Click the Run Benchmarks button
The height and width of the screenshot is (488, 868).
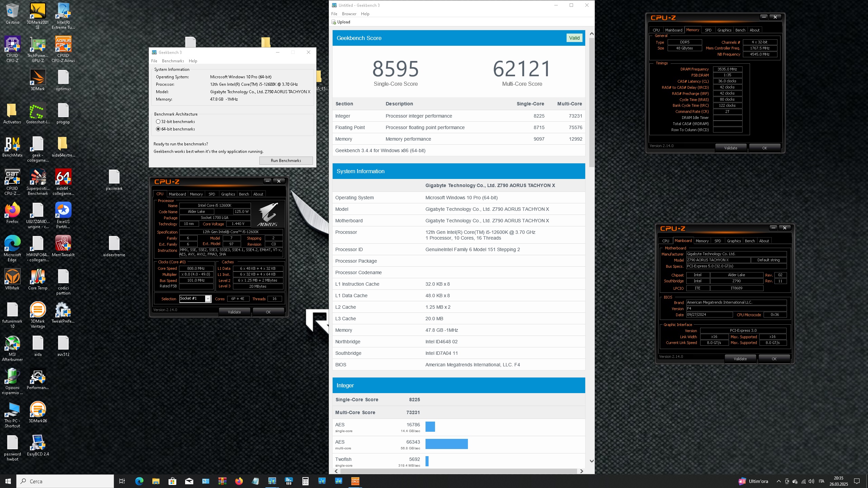tap(286, 161)
